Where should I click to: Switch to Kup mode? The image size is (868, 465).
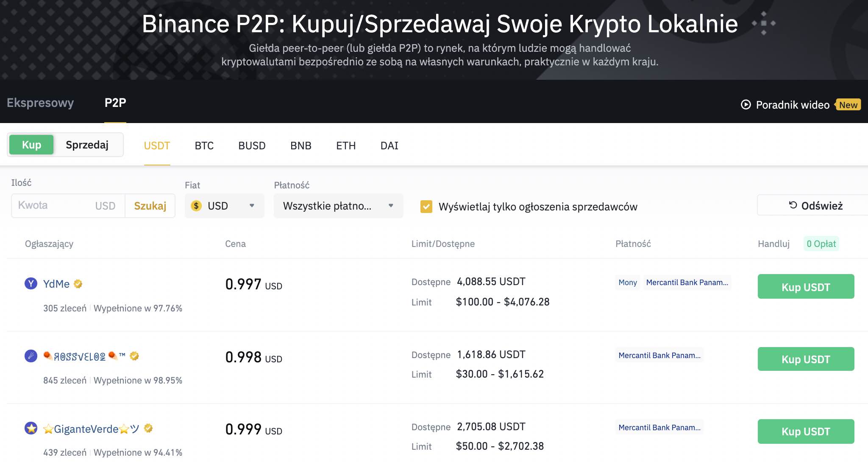tap(31, 145)
